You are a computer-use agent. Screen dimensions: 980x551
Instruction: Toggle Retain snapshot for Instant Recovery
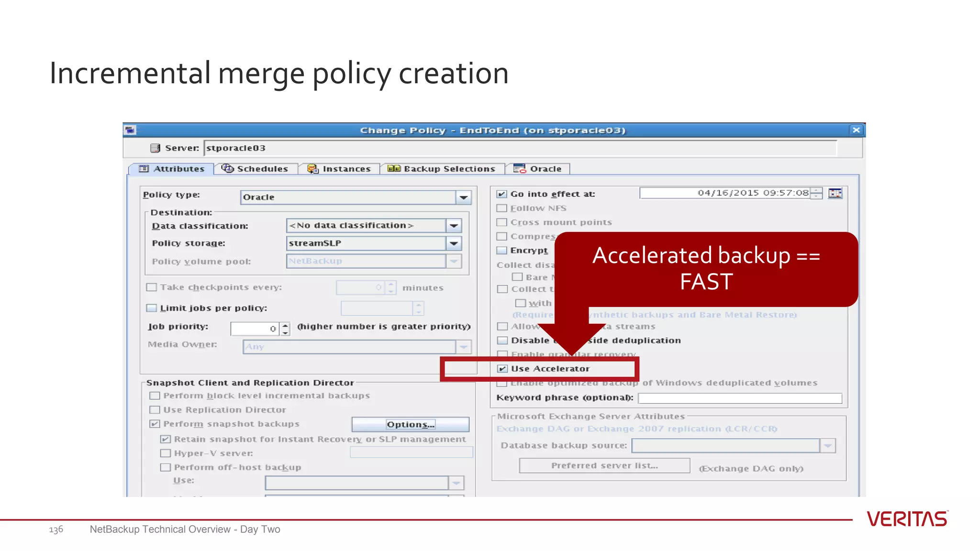165,439
